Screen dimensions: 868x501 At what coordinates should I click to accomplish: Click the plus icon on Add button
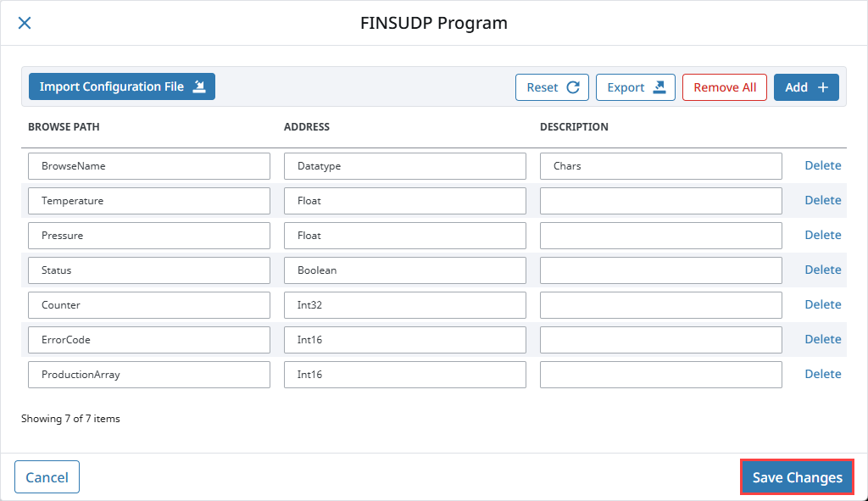(823, 87)
